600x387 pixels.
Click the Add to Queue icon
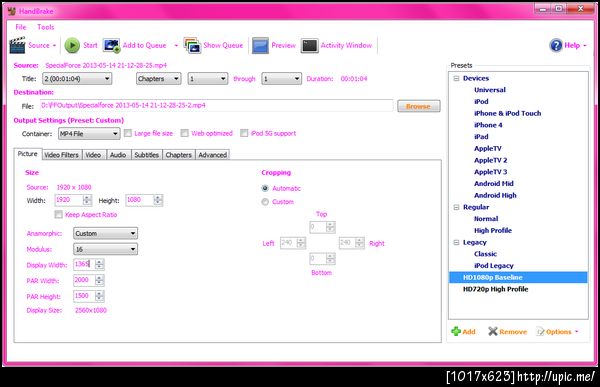[x=111, y=46]
